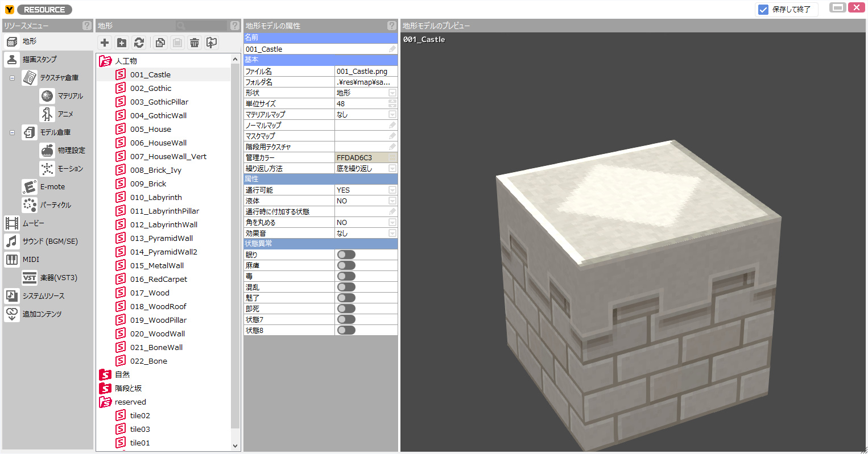Delete item using the trash can icon
The image size is (868, 454).
coord(195,43)
